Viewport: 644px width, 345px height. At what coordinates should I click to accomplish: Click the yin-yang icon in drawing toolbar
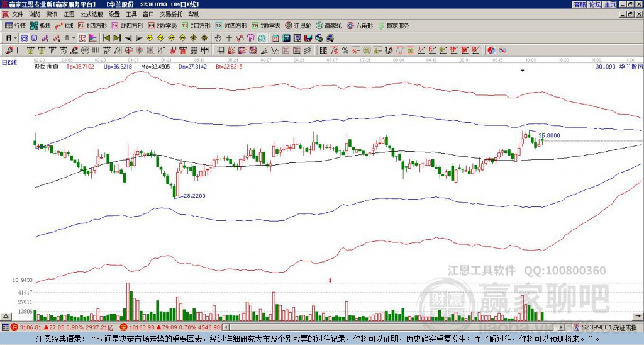coord(491,50)
